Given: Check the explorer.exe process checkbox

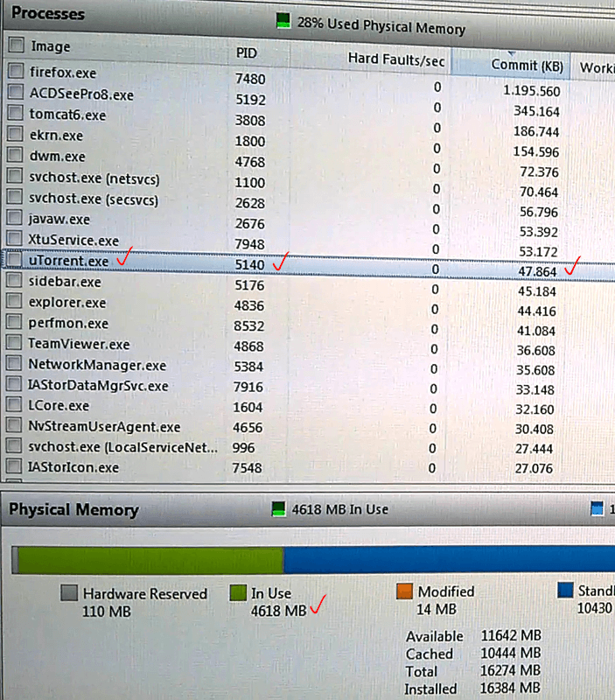Looking at the screenshot, I should 14,300.
